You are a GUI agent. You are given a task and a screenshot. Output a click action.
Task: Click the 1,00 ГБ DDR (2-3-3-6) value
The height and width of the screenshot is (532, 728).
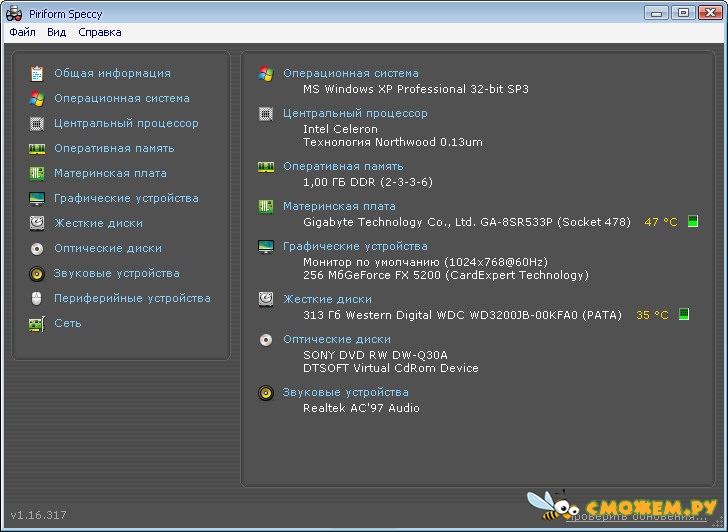(x=368, y=182)
